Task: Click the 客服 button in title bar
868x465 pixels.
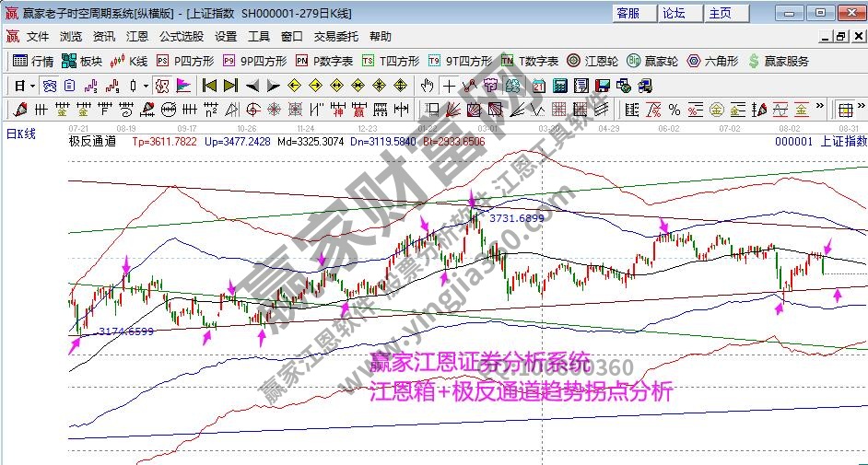Action: (x=628, y=13)
